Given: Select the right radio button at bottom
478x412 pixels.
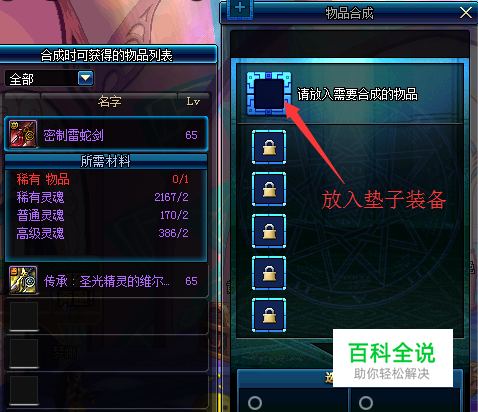Looking at the screenshot, I should click(x=366, y=403).
